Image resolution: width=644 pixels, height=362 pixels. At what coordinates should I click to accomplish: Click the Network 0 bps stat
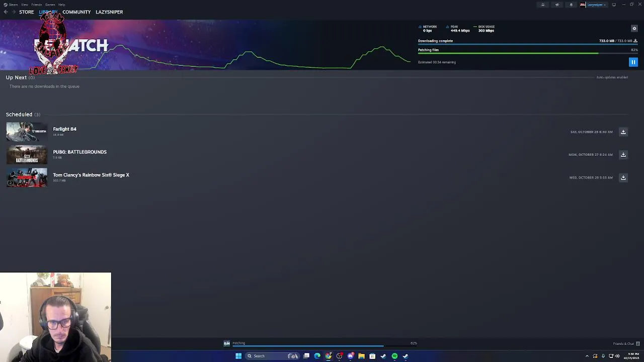[x=428, y=29]
